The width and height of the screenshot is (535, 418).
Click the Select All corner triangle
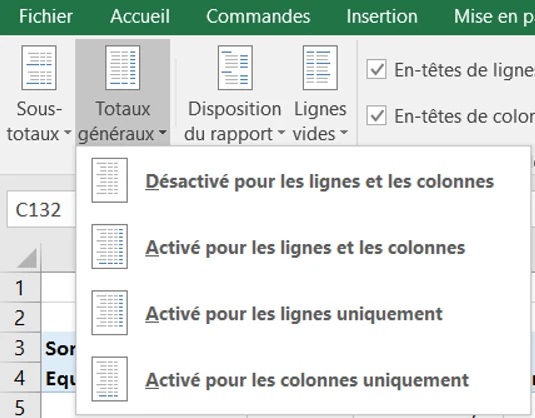pyautogui.click(x=26, y=258)
